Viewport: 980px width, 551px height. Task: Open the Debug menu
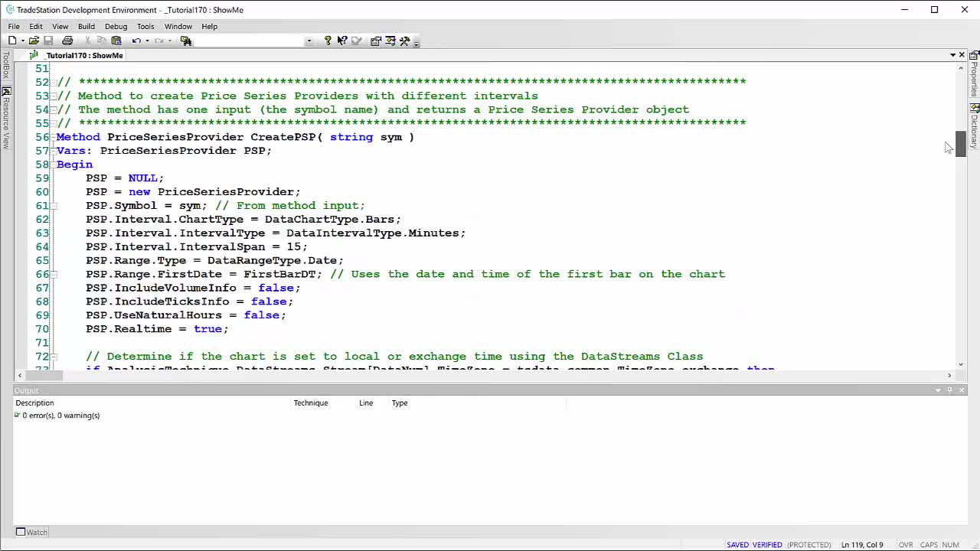click(116, 26)
